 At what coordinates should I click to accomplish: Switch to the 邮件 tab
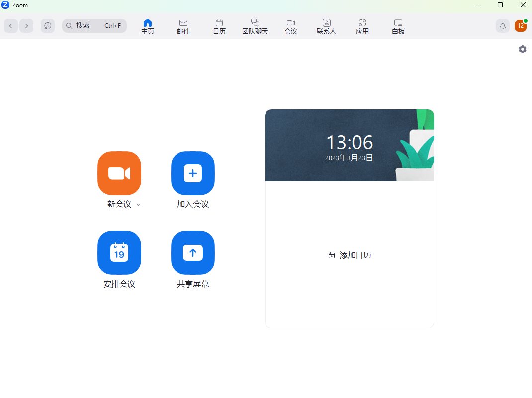[183, 26]
